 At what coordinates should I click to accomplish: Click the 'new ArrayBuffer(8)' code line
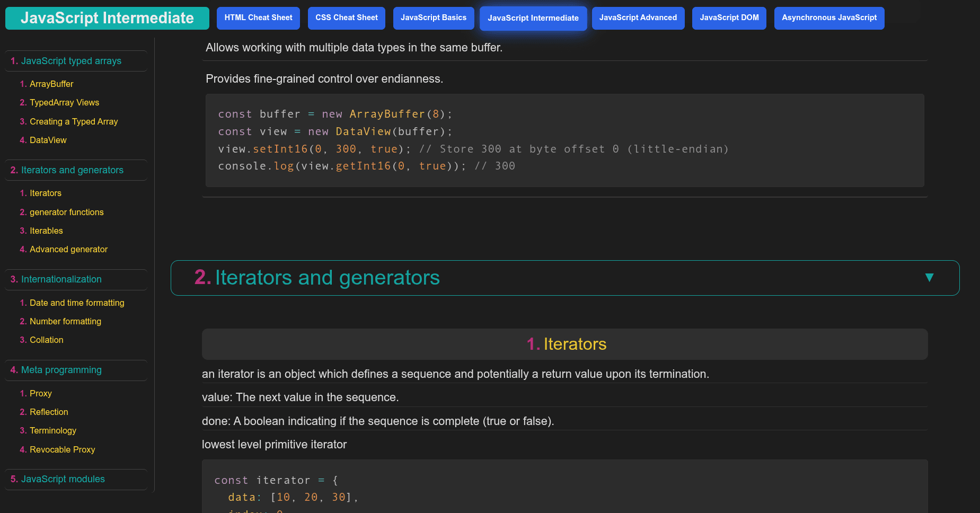pos(335,114)
